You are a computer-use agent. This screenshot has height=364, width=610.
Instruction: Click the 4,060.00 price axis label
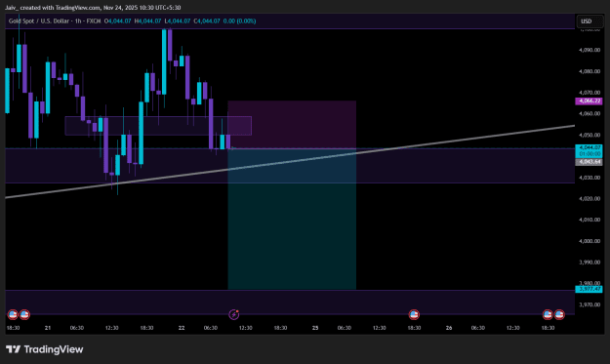click(590, 114)
